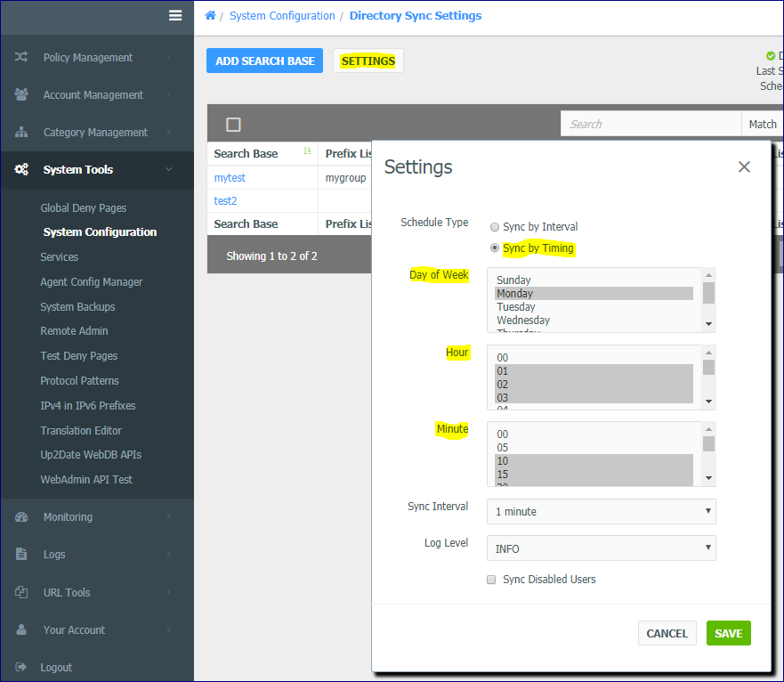Click the Monitoring dashboard icon
Screen dimensions: 784x682
pos(21,517)
